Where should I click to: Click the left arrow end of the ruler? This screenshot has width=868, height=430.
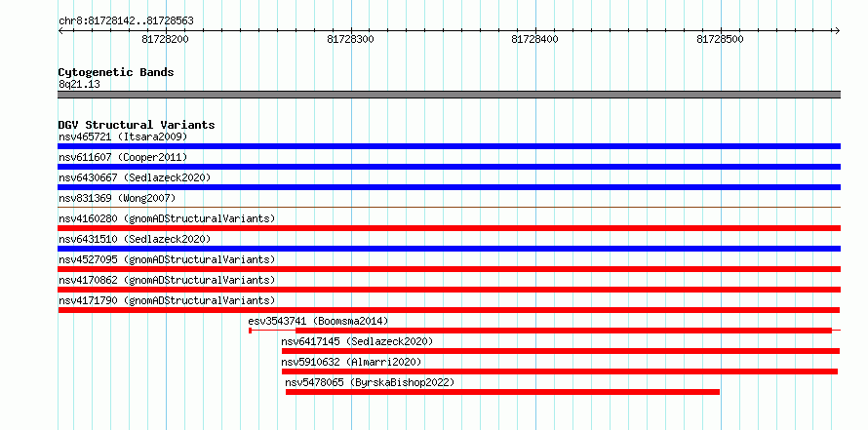pos(60,31)
